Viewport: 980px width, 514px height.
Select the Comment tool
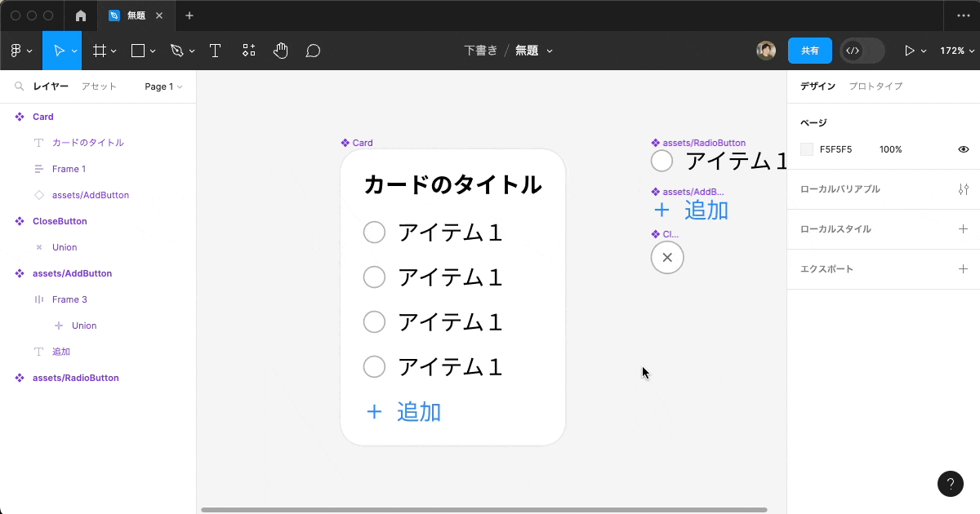(x=313, y=51)
